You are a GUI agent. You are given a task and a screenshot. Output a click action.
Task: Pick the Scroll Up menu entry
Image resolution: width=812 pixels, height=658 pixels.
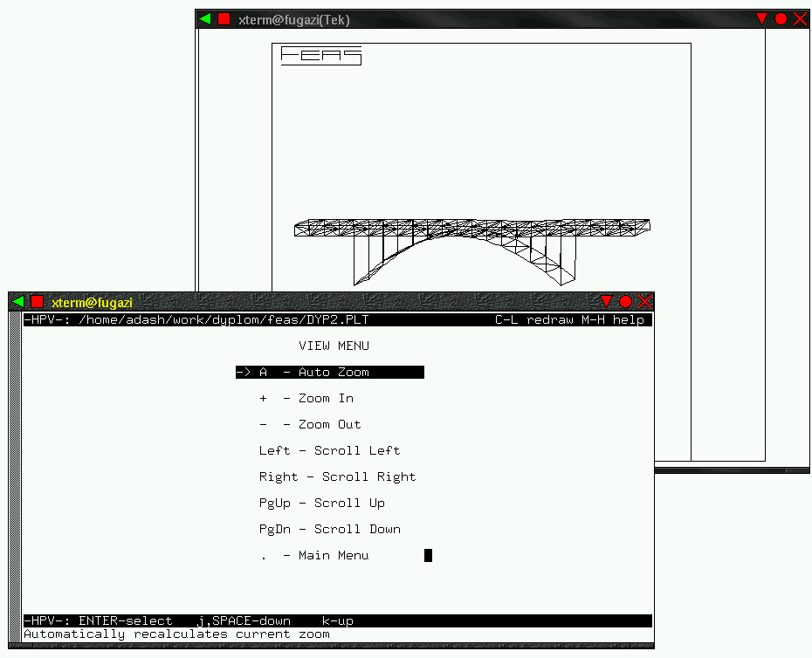tap(321, 504)
